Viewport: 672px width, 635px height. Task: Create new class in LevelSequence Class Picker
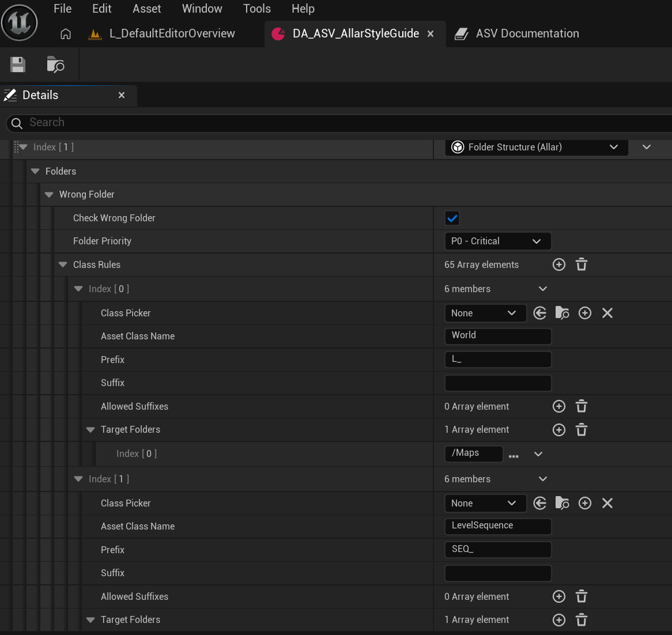coord(585,503)
